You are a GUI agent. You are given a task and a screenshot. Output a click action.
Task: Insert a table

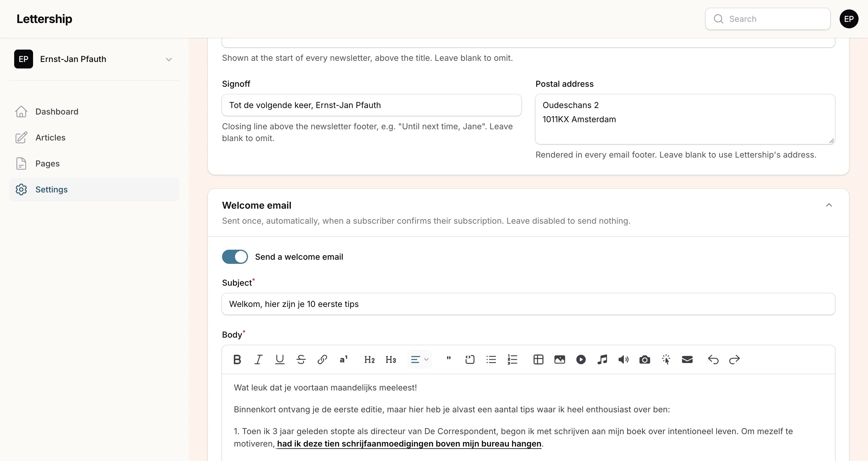(539, 359)
